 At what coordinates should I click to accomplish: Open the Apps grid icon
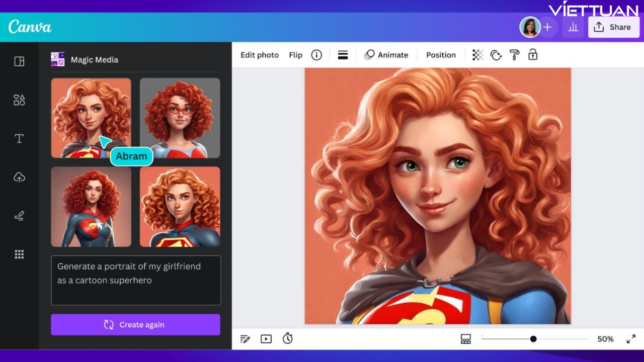tap(19, 254)
